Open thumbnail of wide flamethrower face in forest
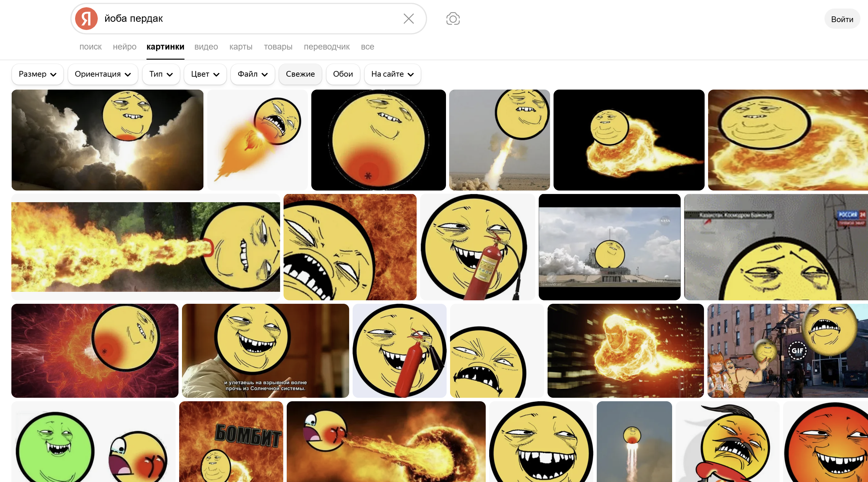 pyautogui.click(x=146, y=247)
